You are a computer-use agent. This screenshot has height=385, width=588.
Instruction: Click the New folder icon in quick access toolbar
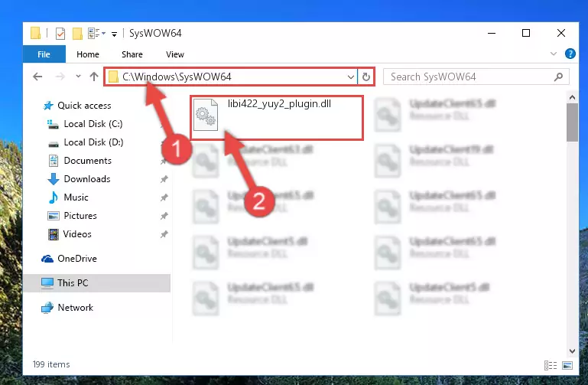[77, 34]
